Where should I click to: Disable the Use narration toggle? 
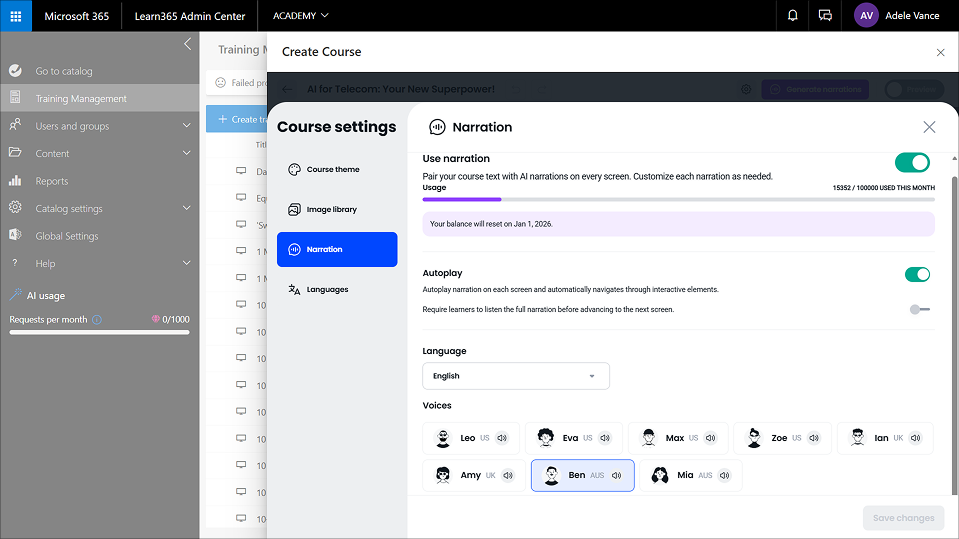point(912,162)
